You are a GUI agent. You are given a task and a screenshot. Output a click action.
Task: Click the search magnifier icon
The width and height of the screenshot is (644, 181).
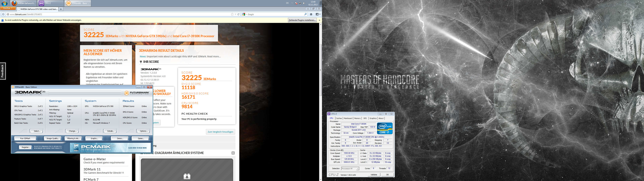[305, 14]
